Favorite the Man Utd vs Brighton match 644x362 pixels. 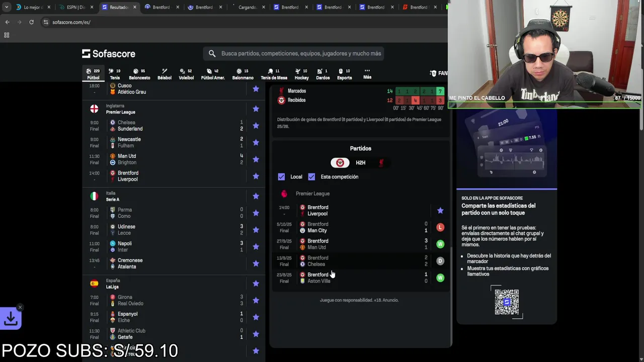[256, 159]
